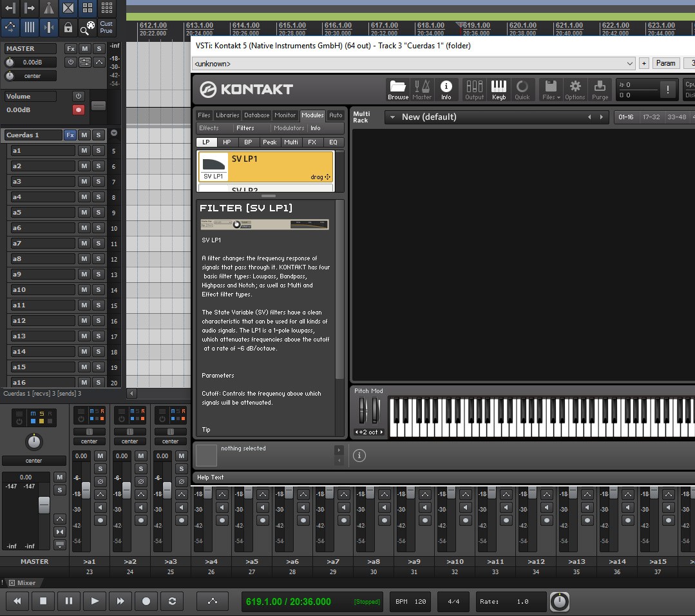The image size is (695, 616).
Task: Switch to the Libraries tab
Action: pyautogui.click(x=227, y=115)
